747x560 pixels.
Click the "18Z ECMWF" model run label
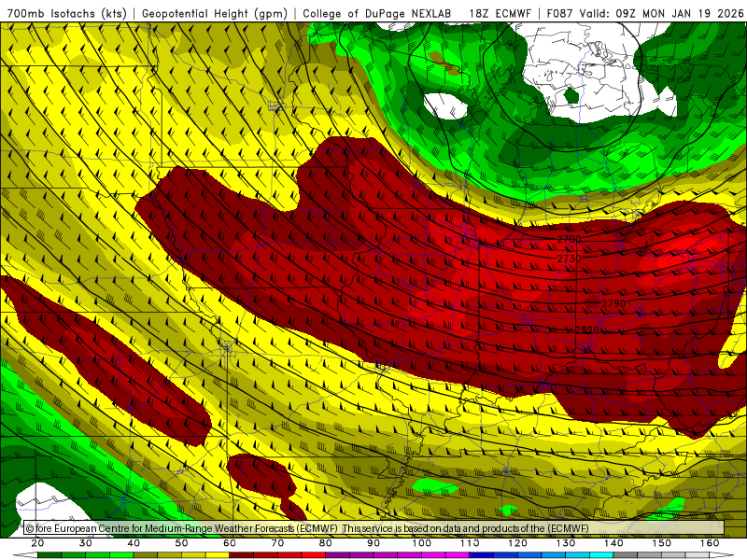500,14
